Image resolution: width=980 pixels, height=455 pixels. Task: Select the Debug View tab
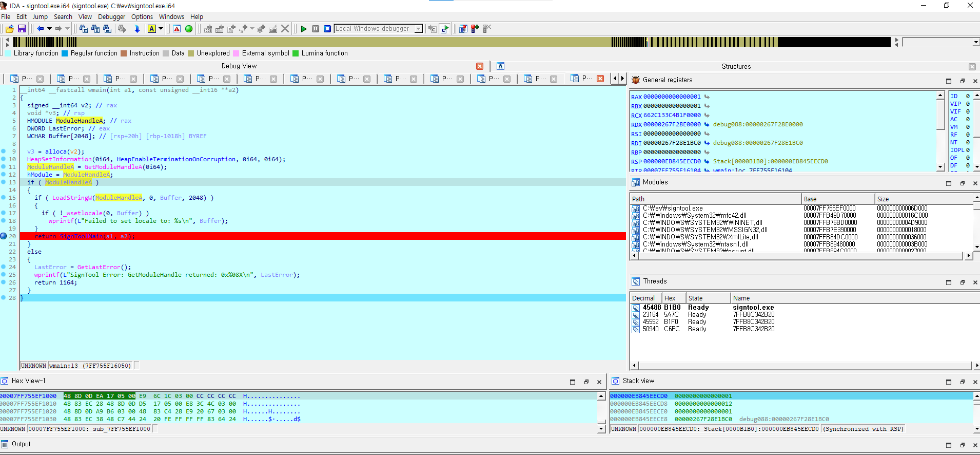click(x=239, y=66)
